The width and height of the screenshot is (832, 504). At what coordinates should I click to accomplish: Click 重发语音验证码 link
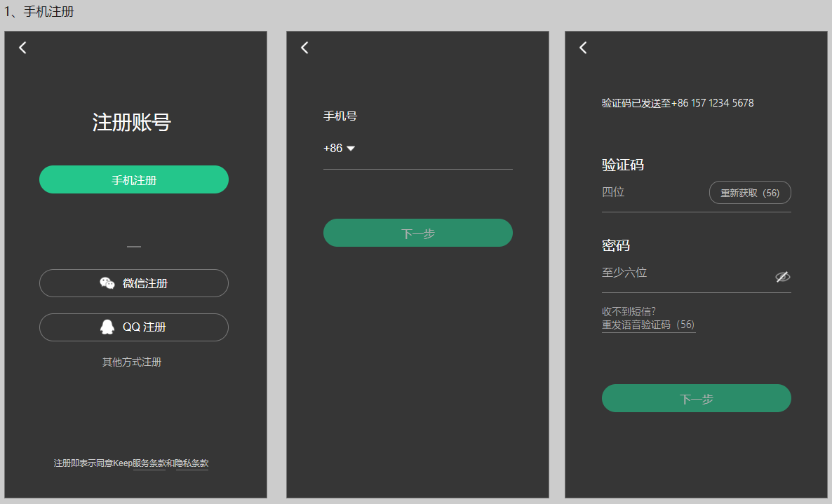(x=648, y=325)
